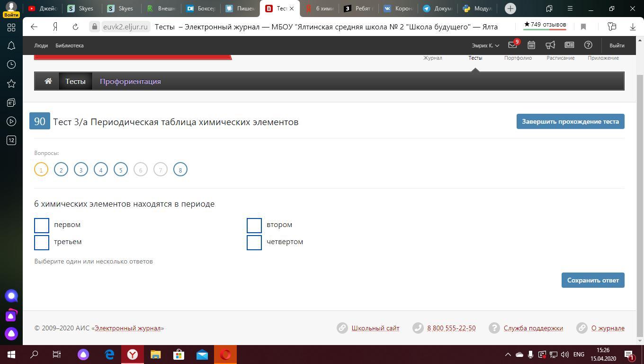Switch to the Профориентация tab
This screenshot has height=364, width=644.
tap(130, 81)
